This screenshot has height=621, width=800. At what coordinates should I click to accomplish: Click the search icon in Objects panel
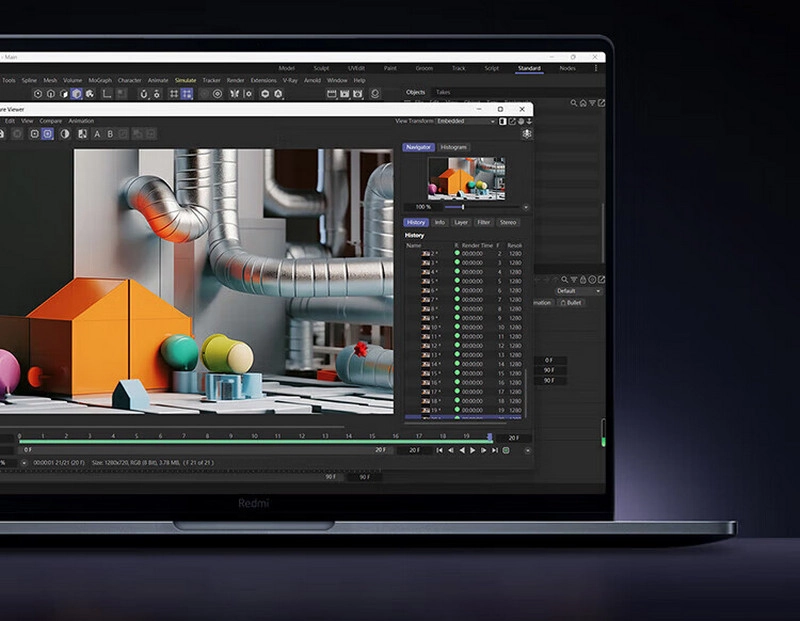574,103
